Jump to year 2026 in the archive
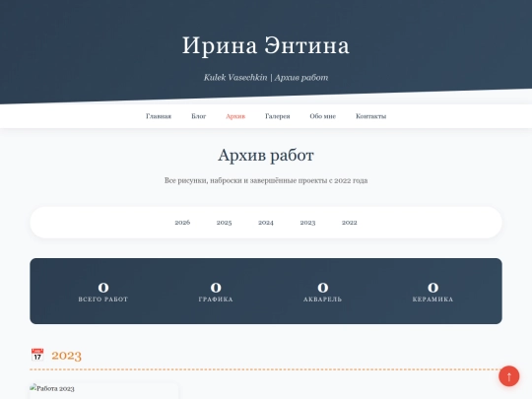Screen dimensions: 532x399 click(182, 223)
